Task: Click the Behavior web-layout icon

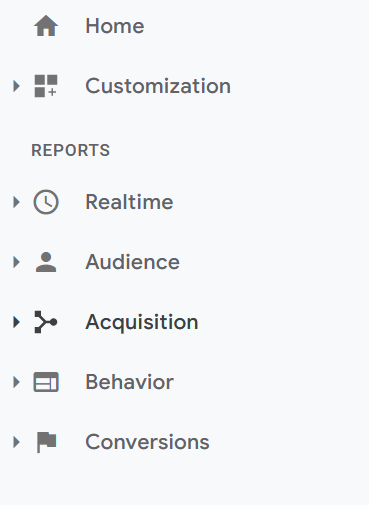Action: tap(46, 382)
